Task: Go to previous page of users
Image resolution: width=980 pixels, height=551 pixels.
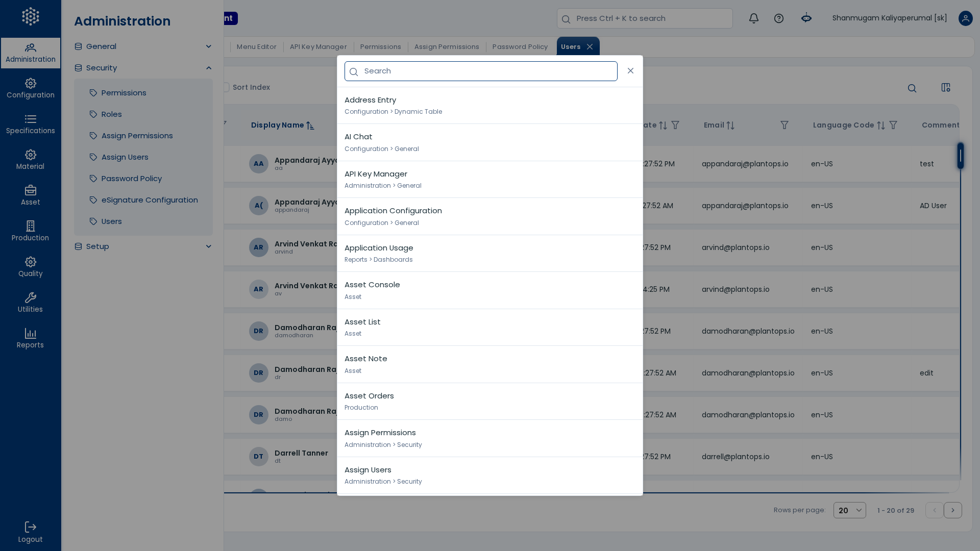Action: pos(935,510)
